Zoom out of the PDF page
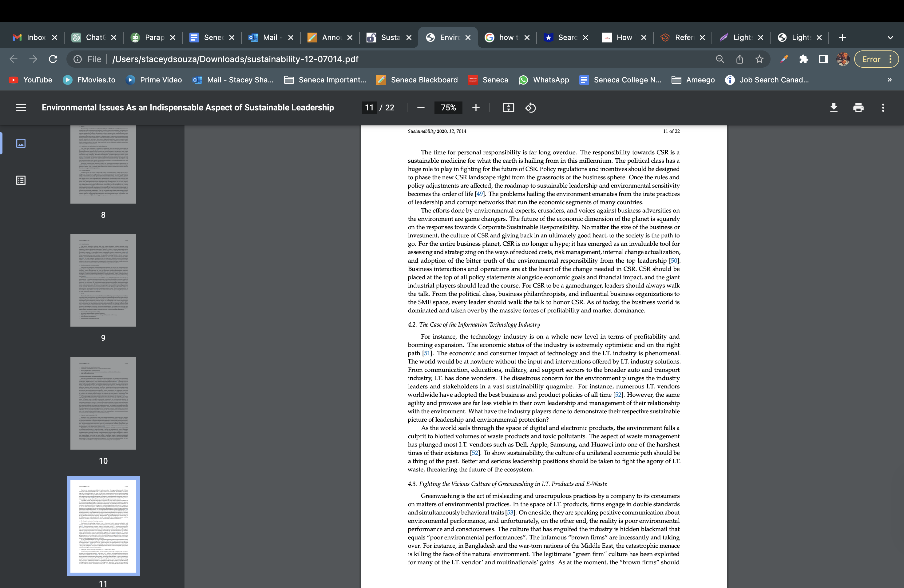 point(420,108)
